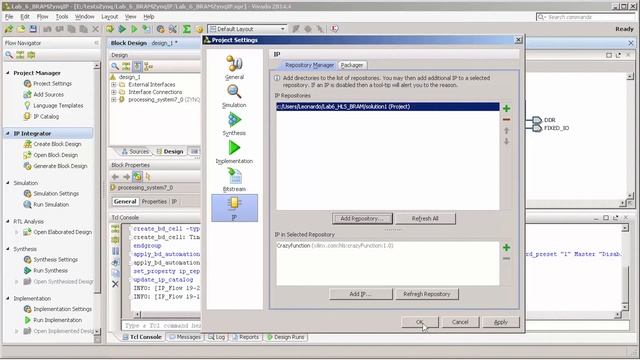Select the Bitstream category in Project Settings
The image size is (640, 360).
(x=234, y=180)
